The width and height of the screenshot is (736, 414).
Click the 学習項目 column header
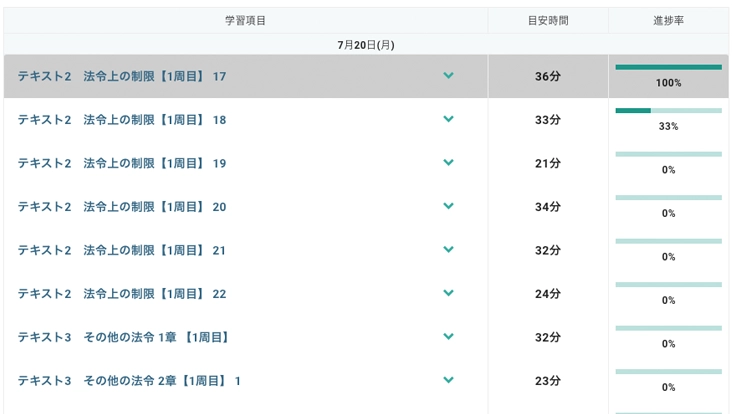tap(245, 21)
